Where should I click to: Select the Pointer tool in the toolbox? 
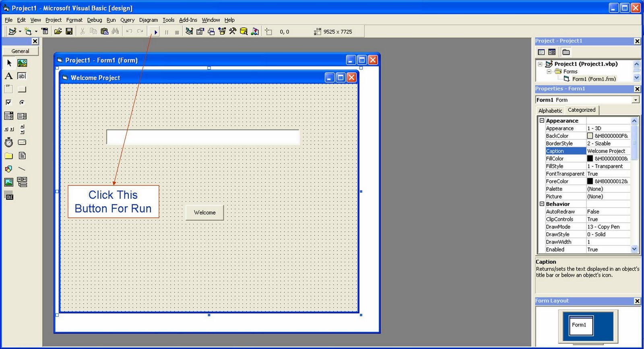click(x=9, y=63)
